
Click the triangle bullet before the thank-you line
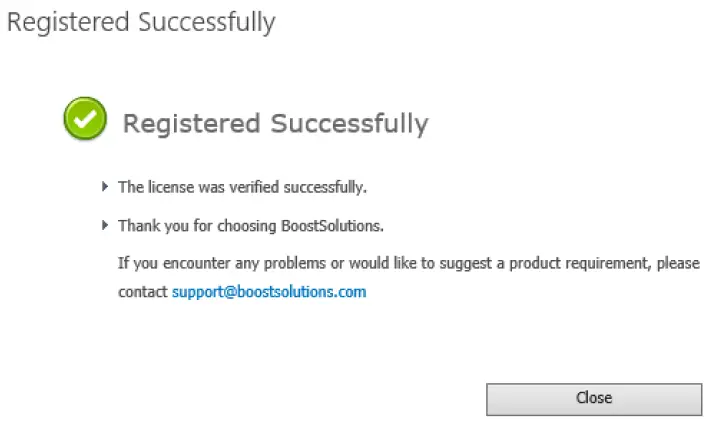[106, 225]
